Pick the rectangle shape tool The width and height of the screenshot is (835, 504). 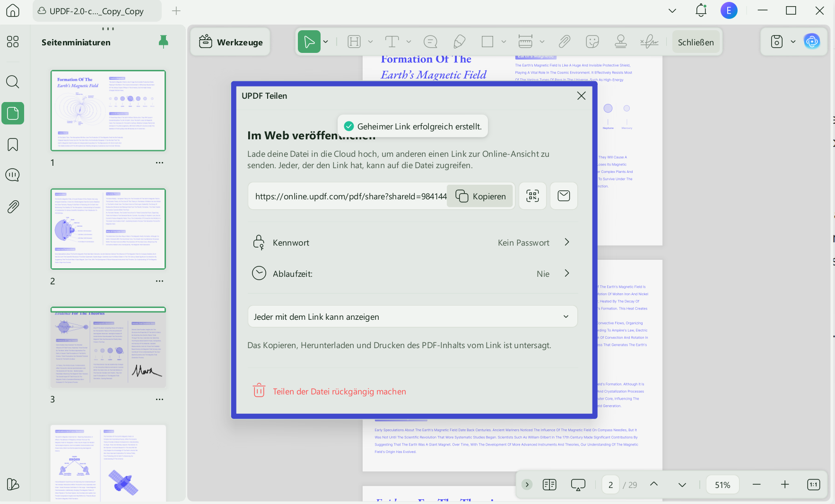[x=487, y=42]
